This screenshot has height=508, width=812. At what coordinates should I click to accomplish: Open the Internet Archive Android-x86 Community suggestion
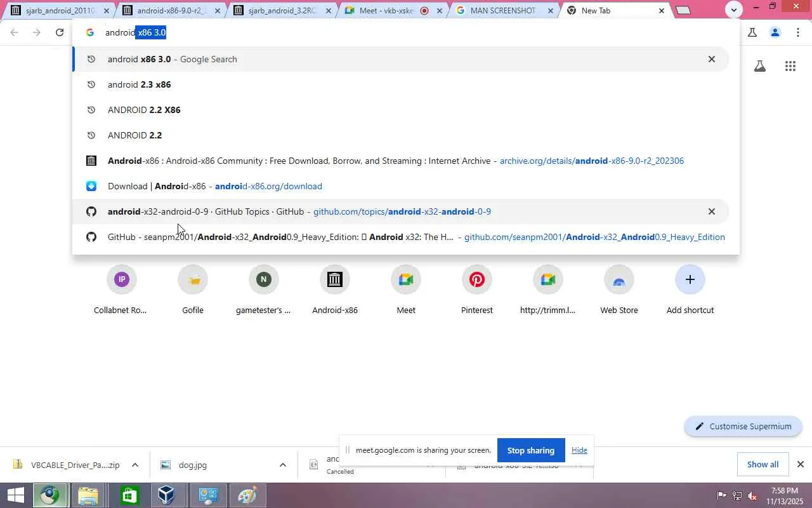[400, 161]
